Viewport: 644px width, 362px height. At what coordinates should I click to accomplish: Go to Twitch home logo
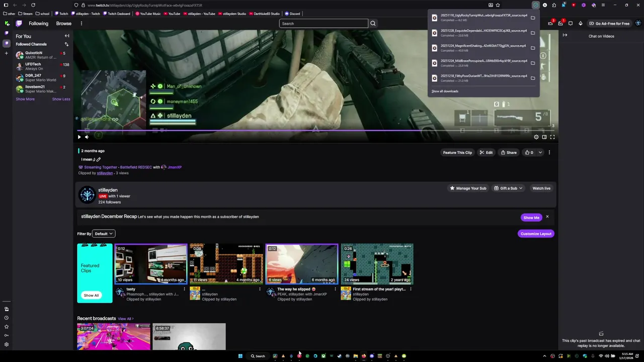19,24
